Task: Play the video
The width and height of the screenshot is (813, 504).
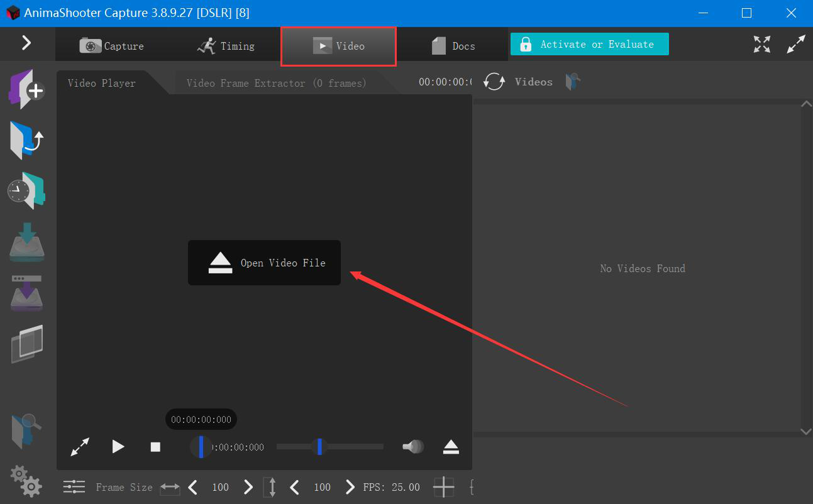Action: 118,447
